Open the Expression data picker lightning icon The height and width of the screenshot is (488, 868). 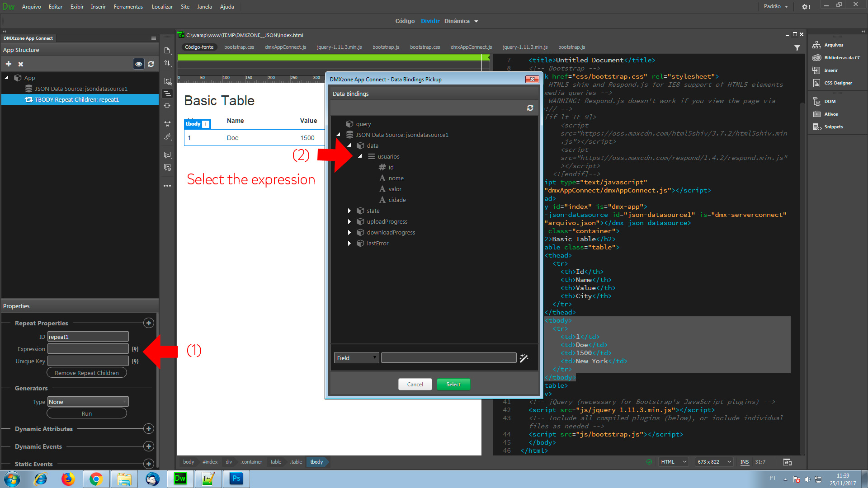(135, 349)
